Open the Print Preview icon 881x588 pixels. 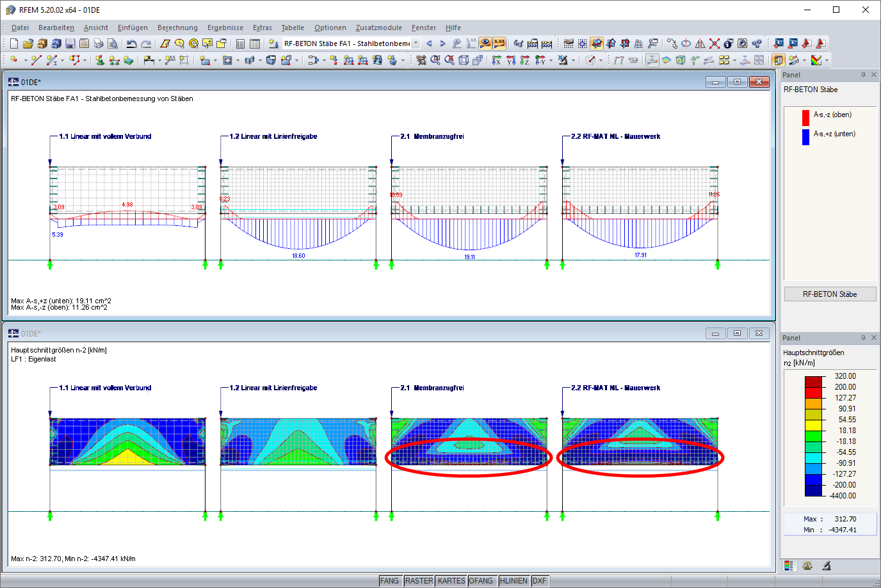coord(113,44)
